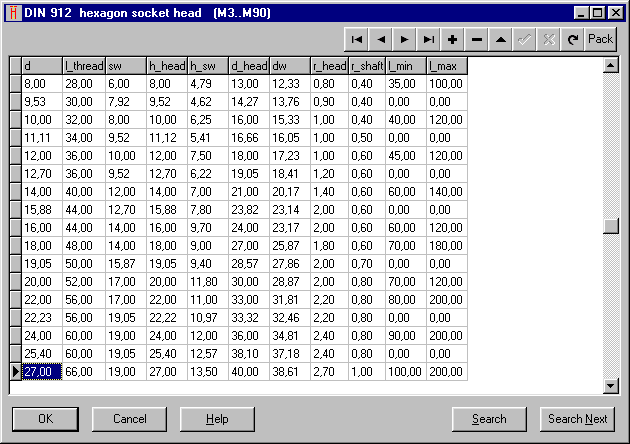Jump to the first record in navigator
Viewport: 630px width, 444px height.
pyautogui.click(x=357, y=40)
